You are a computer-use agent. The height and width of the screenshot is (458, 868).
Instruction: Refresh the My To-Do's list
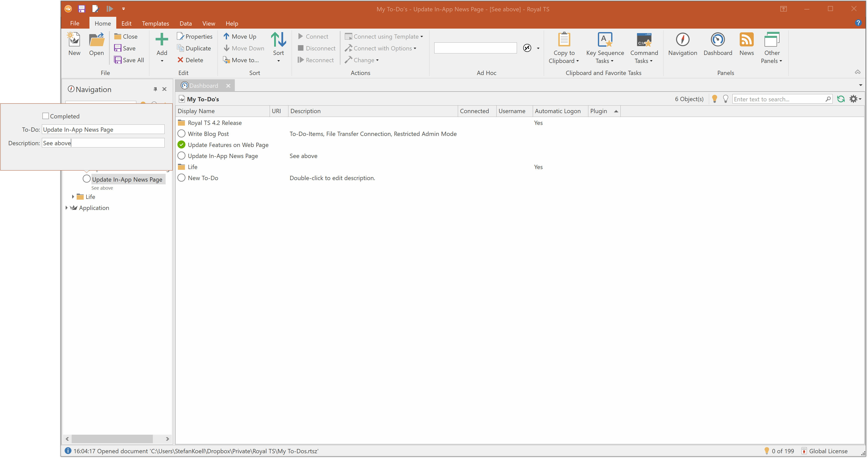click(x=841, y=99)
